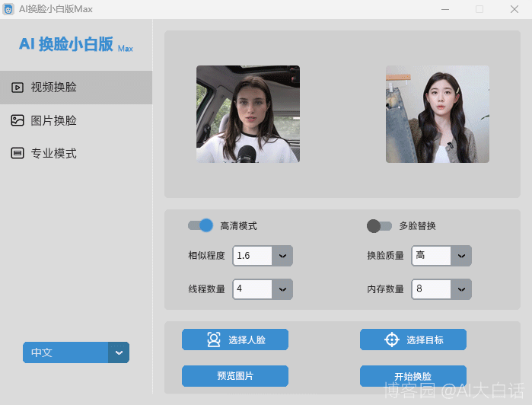Click the AI 换脸小白版 Max logo text

76,44
